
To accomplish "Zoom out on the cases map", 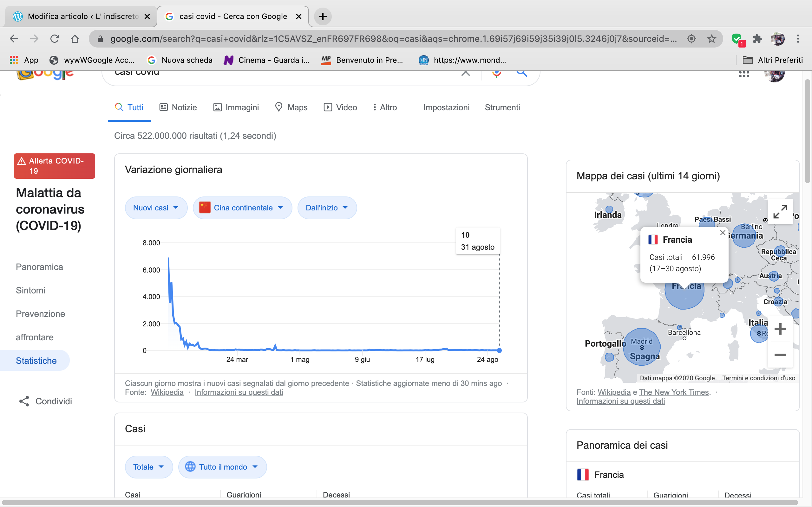I will click(780, 355).
